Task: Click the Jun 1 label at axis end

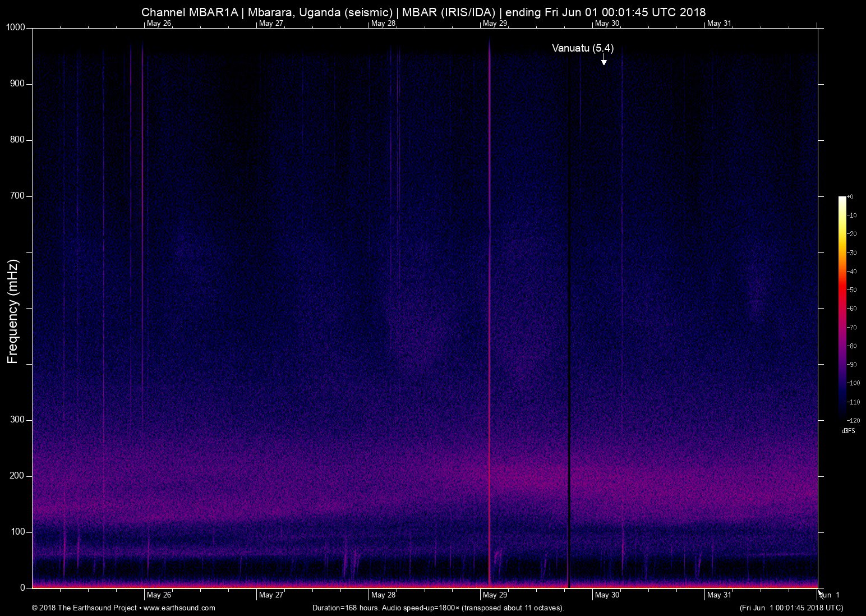Action: [830, 595]
